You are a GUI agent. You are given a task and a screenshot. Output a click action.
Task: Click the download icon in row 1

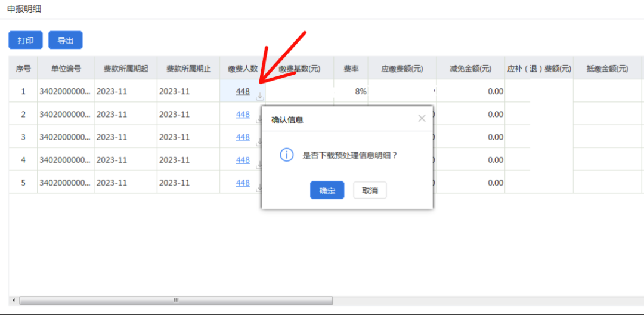click(259, 97)
